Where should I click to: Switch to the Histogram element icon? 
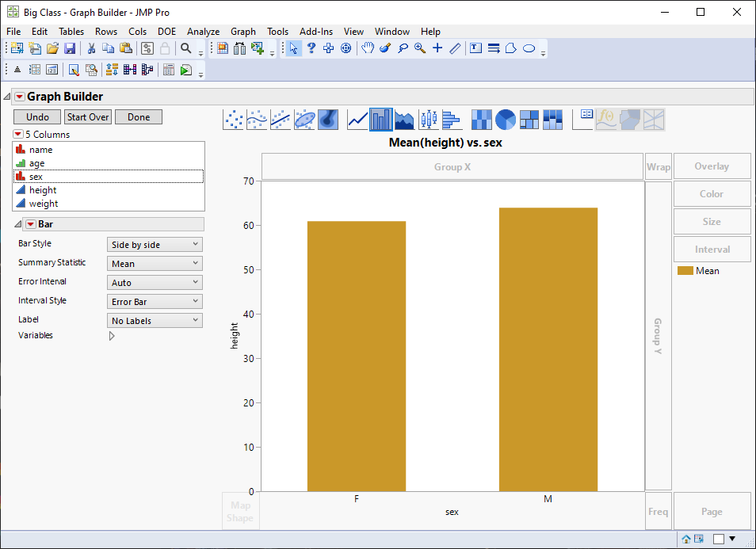452,120
